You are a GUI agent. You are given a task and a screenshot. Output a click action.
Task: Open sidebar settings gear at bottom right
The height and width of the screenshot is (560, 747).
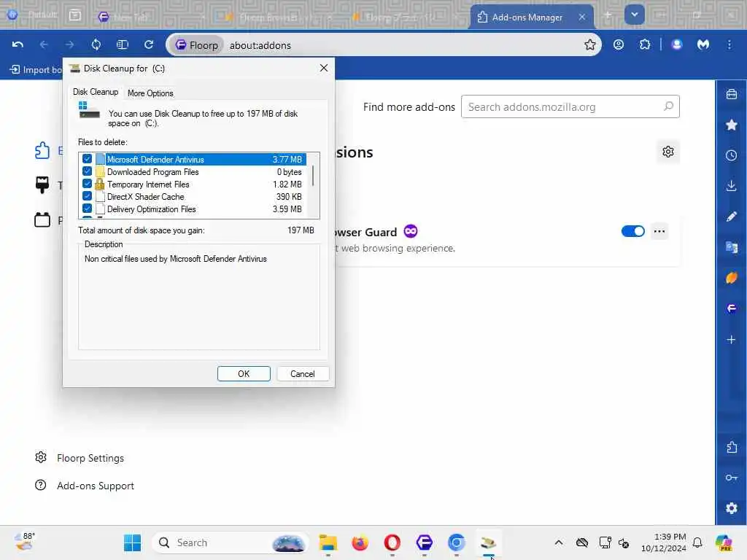pos(731,508)
